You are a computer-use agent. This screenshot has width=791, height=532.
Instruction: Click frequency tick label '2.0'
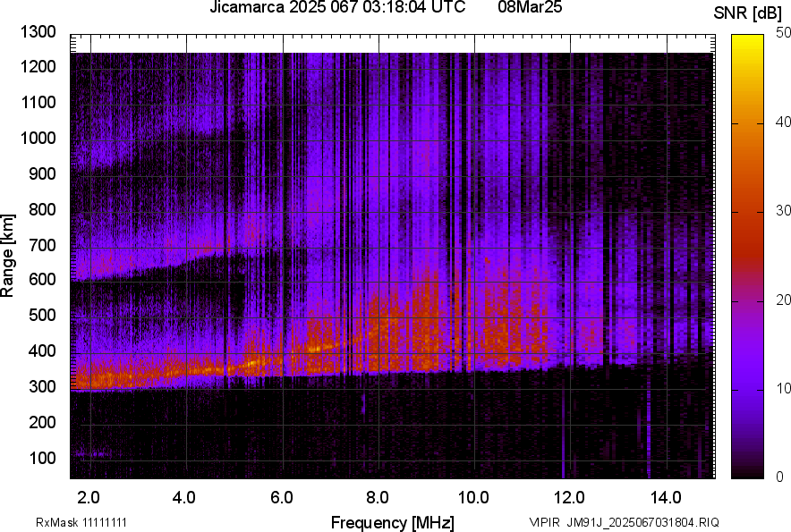89,498
